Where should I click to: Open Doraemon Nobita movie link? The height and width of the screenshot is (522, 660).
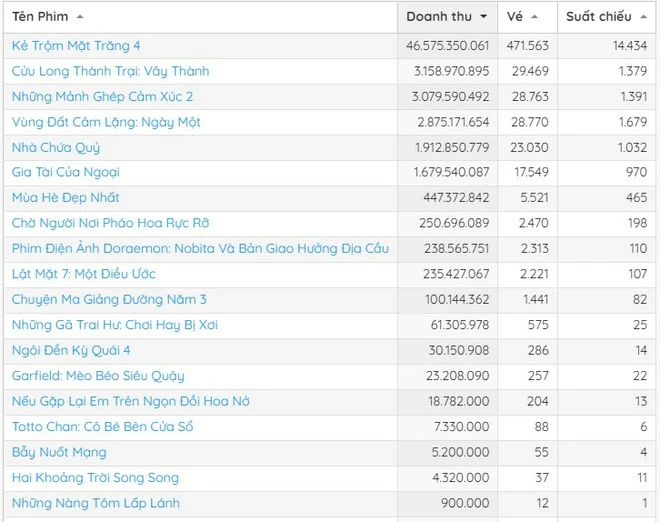click(200, 249)
